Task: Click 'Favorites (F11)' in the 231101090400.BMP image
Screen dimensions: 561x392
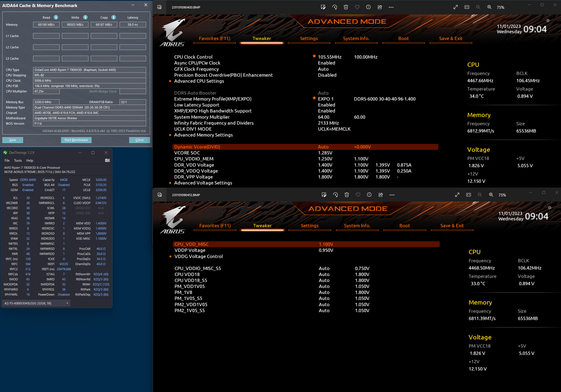Action: tap(215, 38)
